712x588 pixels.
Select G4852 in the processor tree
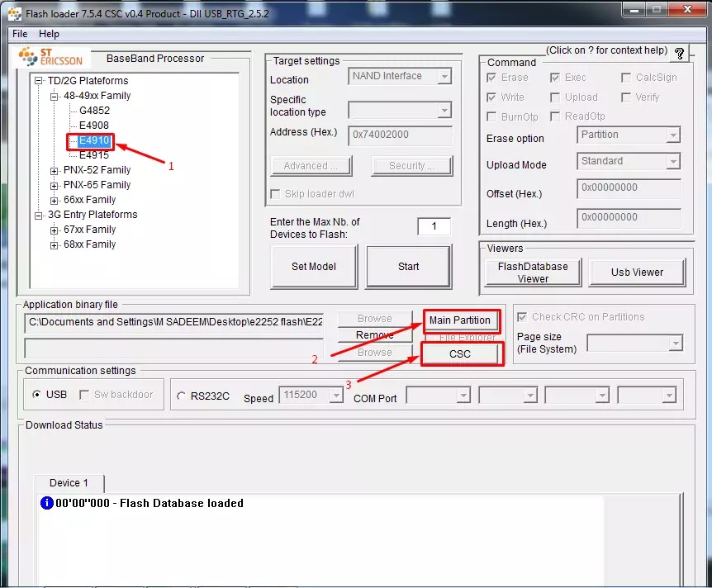94,111
